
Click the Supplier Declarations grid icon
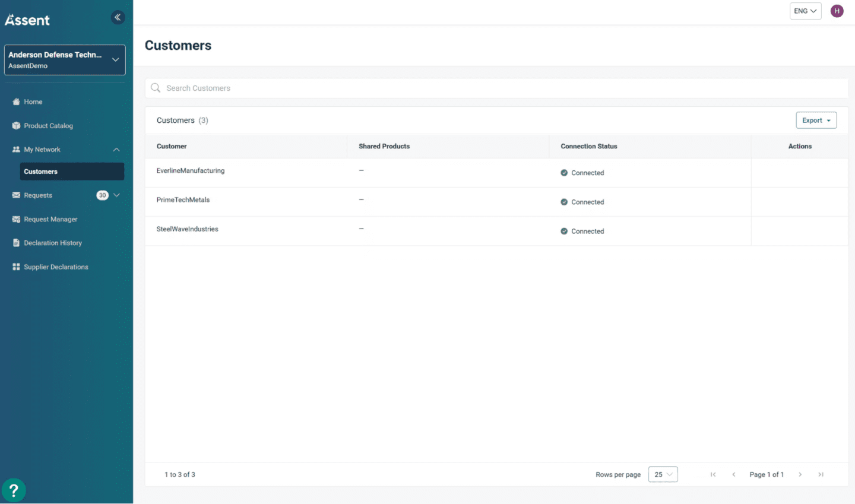click(16, 267)
